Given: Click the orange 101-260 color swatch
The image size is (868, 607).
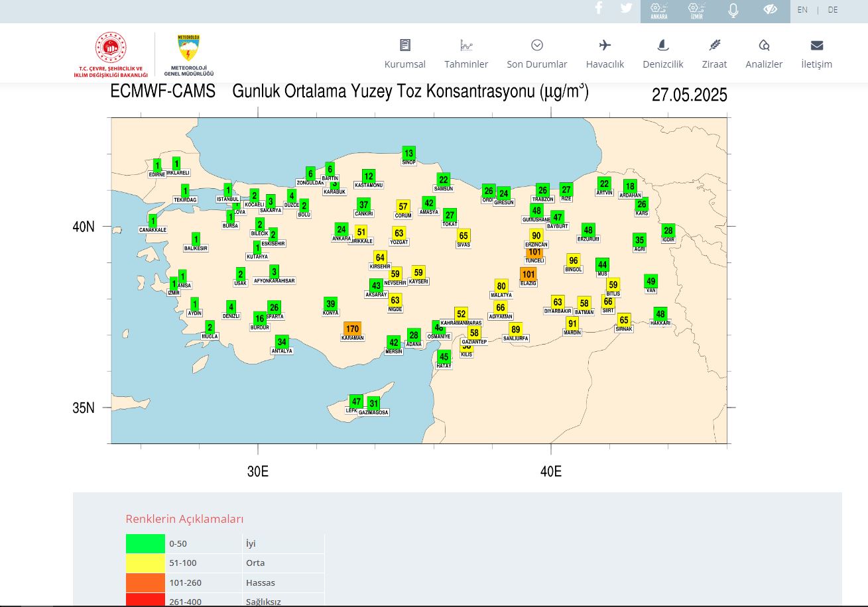Looking at the screenshot, I should click(145, 582).
